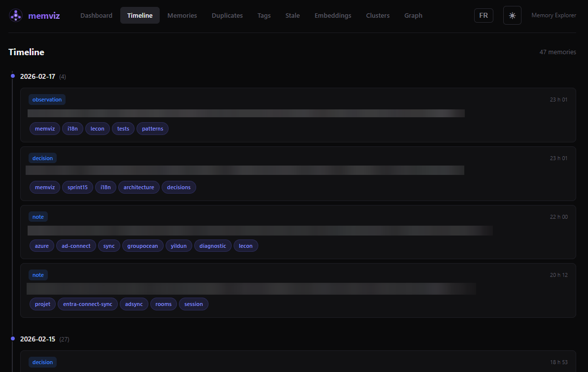This screenshot has width=588, height=372.
Task: Switch to the Graph tab
Action: pyautogui.click(x=413, y=15)
